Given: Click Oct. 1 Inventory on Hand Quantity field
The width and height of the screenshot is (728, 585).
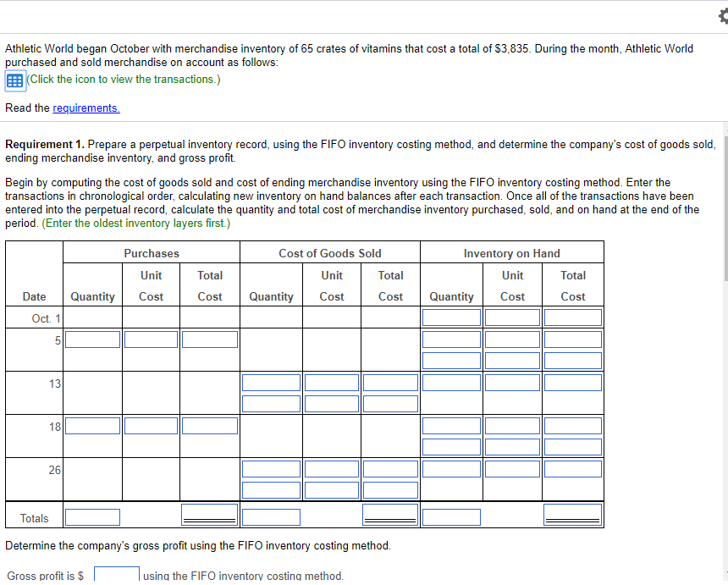Looking at the screenshot, I should coord(451,317).
